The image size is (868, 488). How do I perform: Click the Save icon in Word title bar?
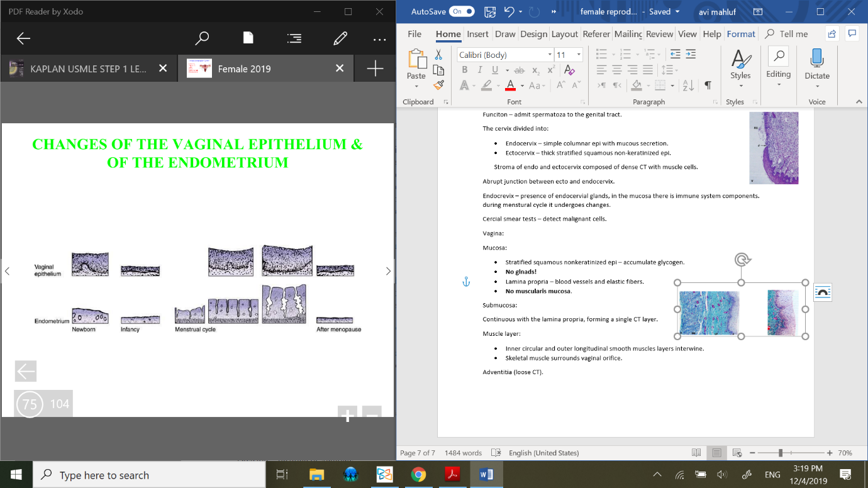pyautogui.click(x=491, y=11)
